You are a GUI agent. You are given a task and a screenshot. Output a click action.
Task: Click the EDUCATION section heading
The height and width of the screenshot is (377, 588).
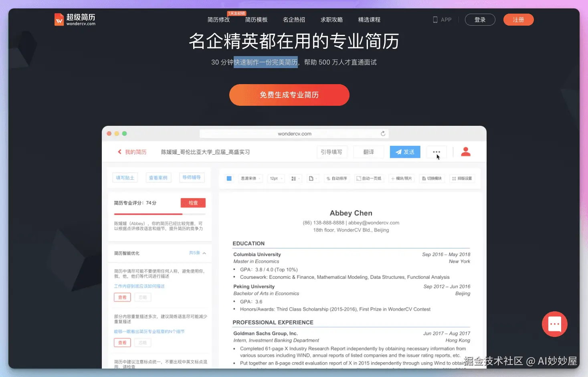point(249,244)
